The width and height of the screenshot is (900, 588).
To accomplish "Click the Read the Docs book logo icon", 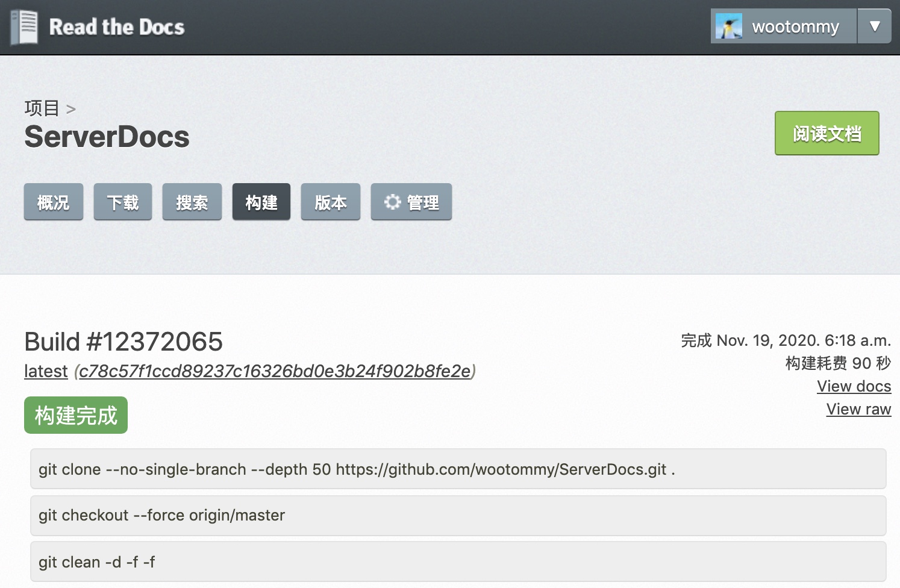I will tap(25, 27).
